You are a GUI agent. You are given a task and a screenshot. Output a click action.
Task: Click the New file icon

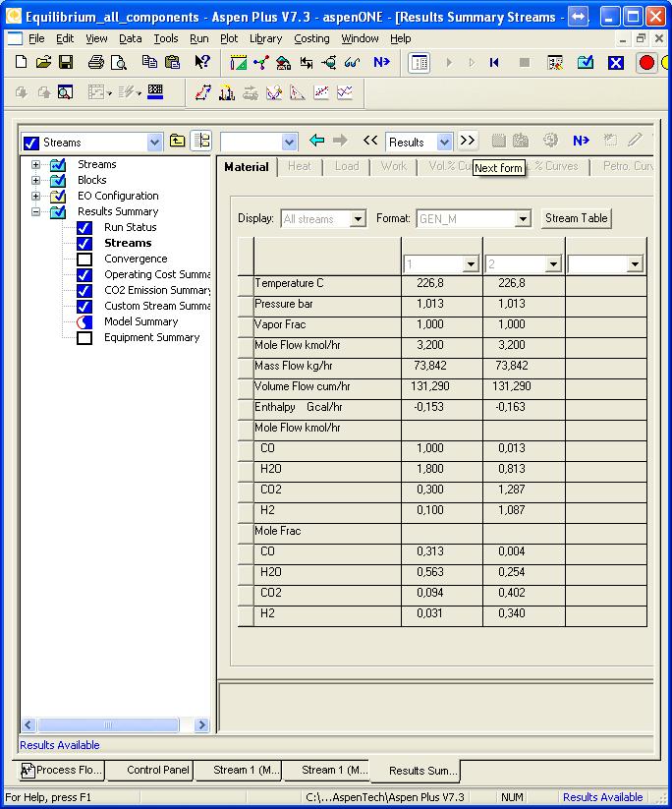point(22,63)
